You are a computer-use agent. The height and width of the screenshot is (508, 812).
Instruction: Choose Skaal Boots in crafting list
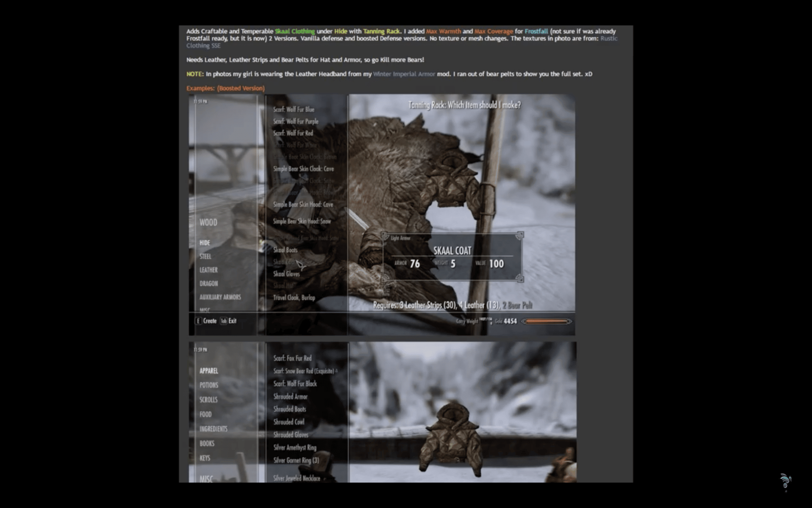coord(285,250)
